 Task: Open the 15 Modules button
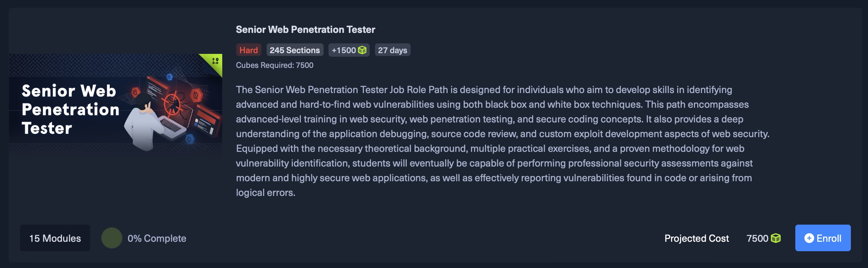click(x=55, y=238)
